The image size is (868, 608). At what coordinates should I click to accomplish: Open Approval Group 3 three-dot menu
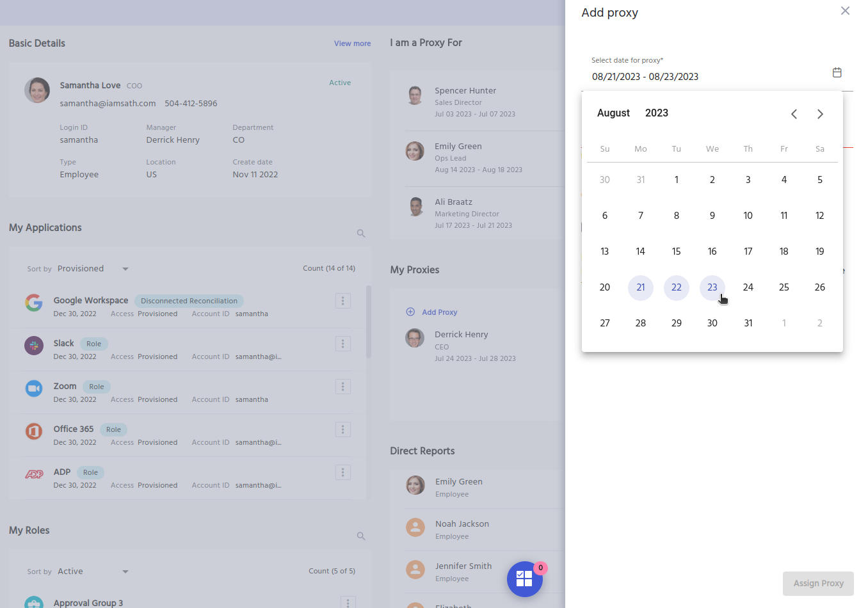tap(348, 602)
